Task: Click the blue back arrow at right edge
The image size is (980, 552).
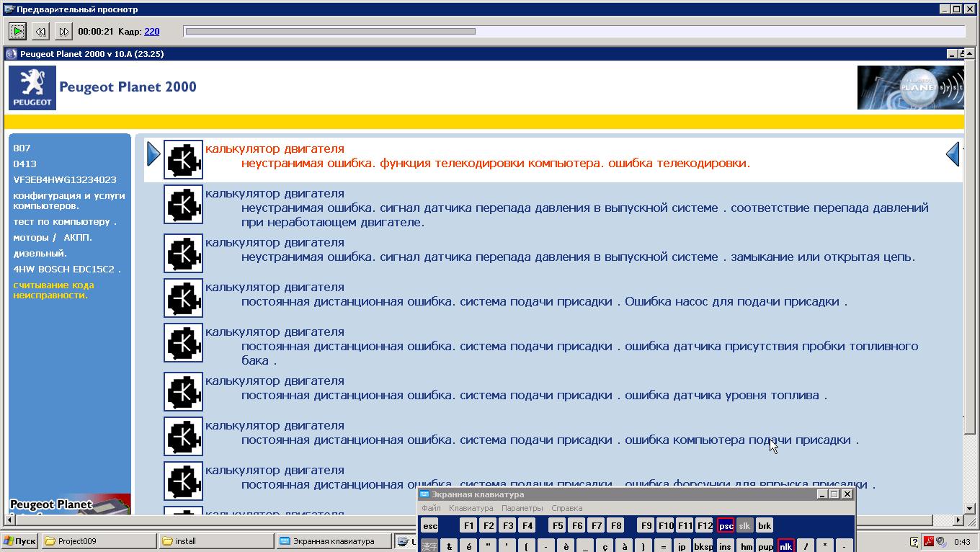Action: (x=953, y=153)
